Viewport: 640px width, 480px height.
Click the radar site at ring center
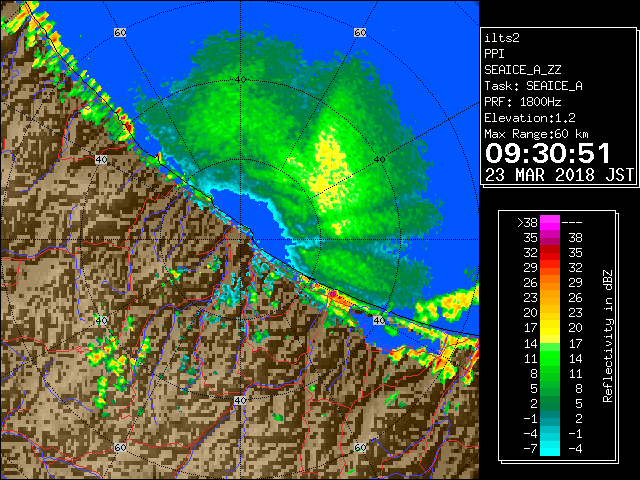pyautogui.click(x=240, y=240)
